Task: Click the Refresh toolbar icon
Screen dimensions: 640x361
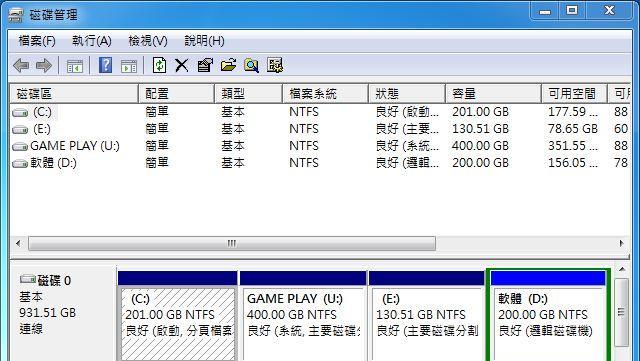Action: [159, 65]
